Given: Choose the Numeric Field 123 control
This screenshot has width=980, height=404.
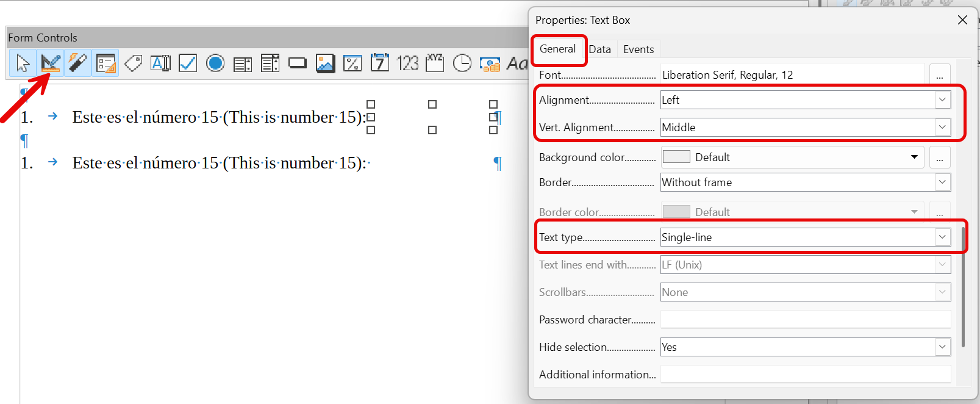Looking at the screenshot, I should click(407, 63).
